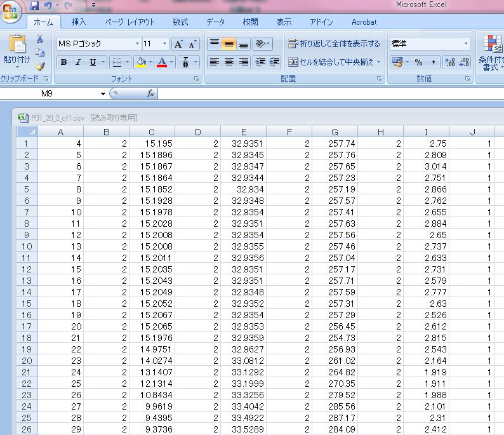Click セルを結合して中央揃え button
The height and width of the screenshot is (435, 504).
pyautogui.click(x=334, y=62)
